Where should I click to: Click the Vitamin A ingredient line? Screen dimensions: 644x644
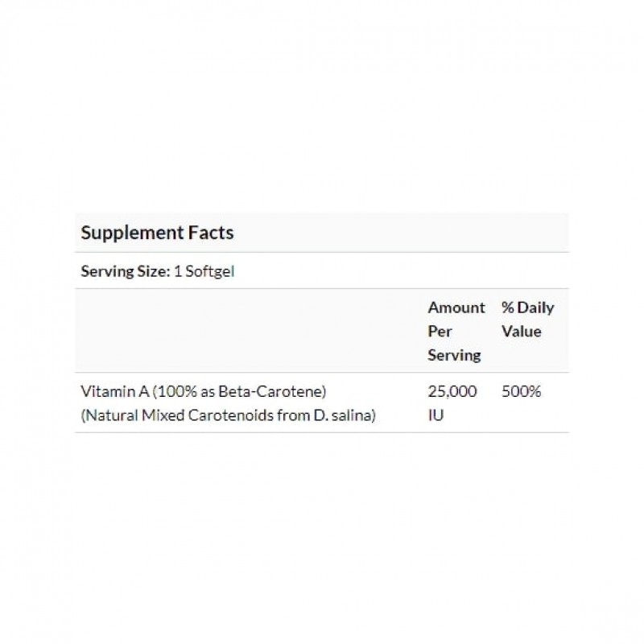(x=202, y=391)
